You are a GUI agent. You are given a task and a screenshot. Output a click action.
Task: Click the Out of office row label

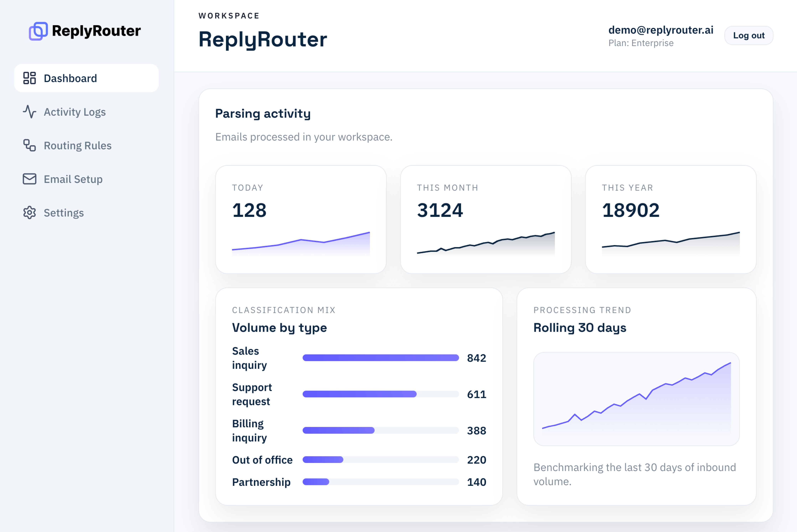coord(262,460)
